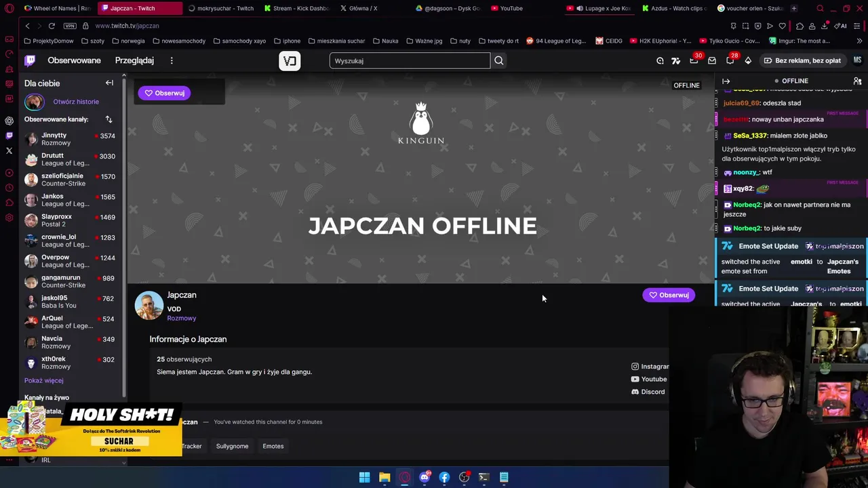868x488 pixels.
Task: Open new browser tab with plus
Action: (794, 8)
